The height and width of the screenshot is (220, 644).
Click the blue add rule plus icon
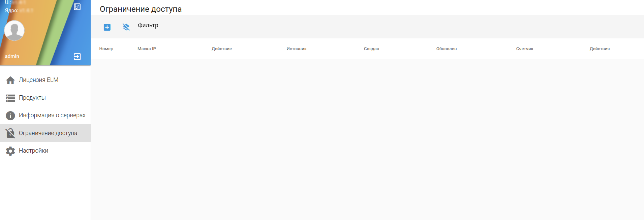tap(107, 27)
